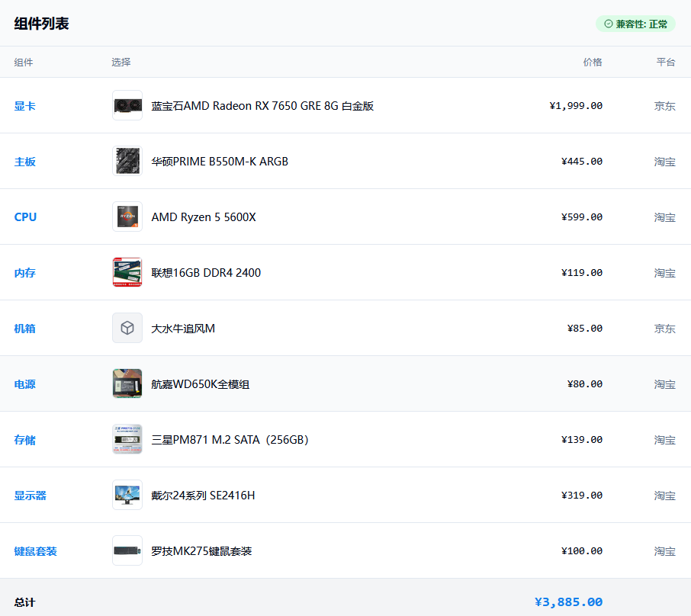Click 淘宝 platform in 显示器 row

tap(664, 496)
